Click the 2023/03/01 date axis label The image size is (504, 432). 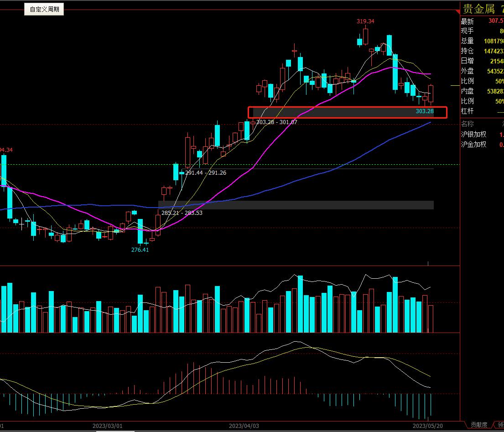pyautogui.click(x=107, y=426)
